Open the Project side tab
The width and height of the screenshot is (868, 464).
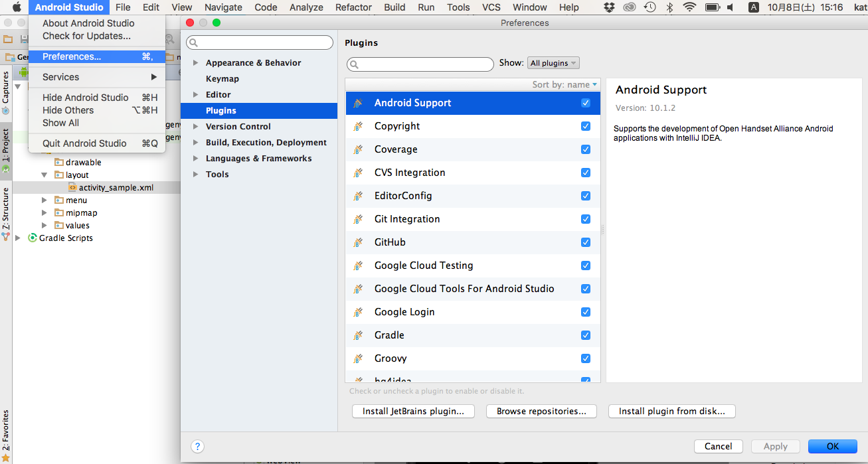click(6, 150)
